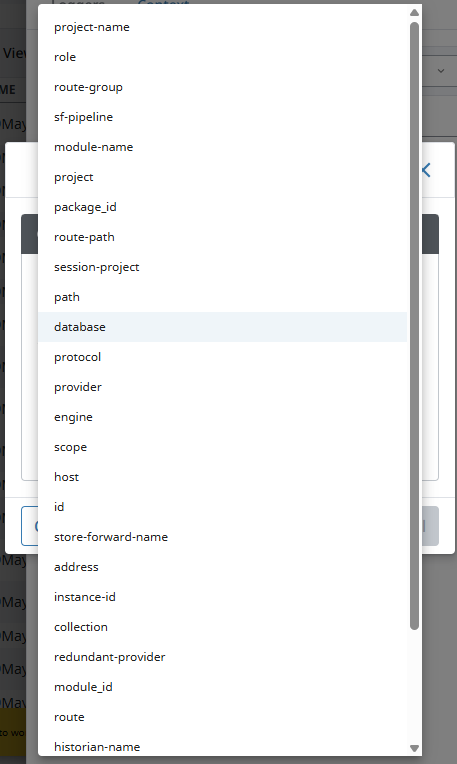This screenshot has width=457, height=764.
Task: Choose store-forward-name entry
Action: click(222, 537)
